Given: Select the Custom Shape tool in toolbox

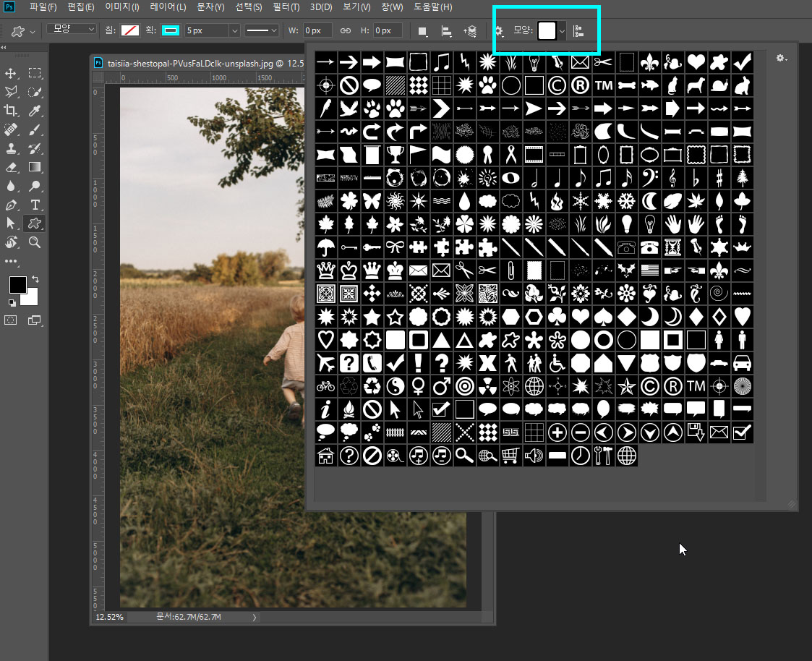Looking at the screenshot, I should [x=35, y=223].
